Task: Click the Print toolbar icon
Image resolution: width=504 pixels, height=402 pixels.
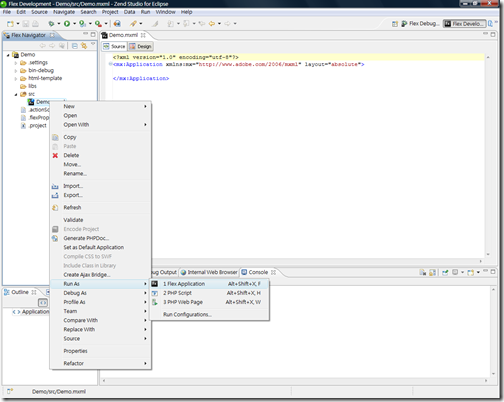Action: 35,24
